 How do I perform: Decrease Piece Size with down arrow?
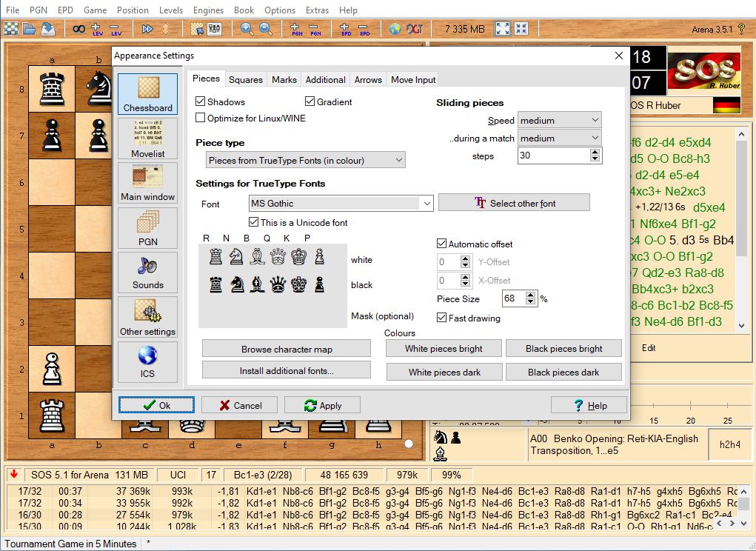[530, 301]
